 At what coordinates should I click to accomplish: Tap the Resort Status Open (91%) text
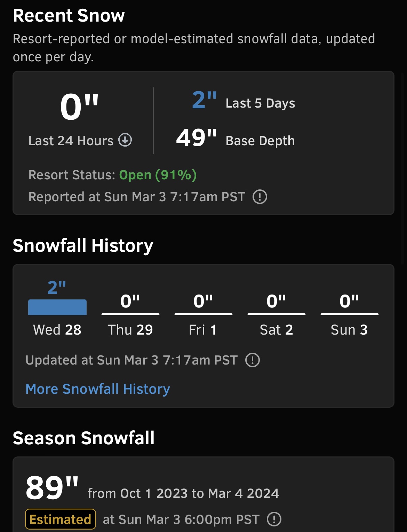pos(158,175)
